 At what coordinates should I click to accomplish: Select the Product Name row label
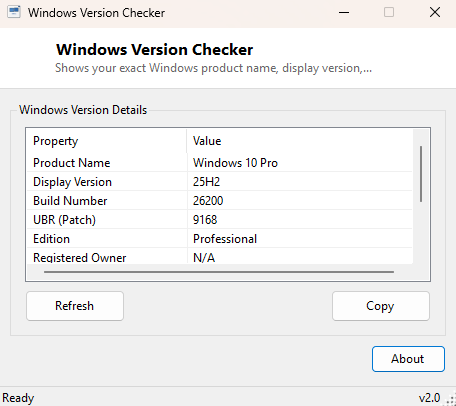[72, 163]
